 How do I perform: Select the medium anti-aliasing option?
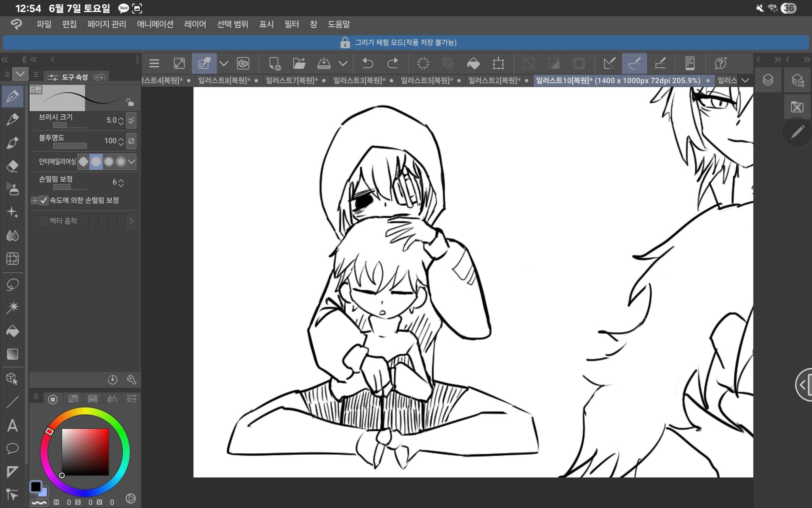pos(108,162)
